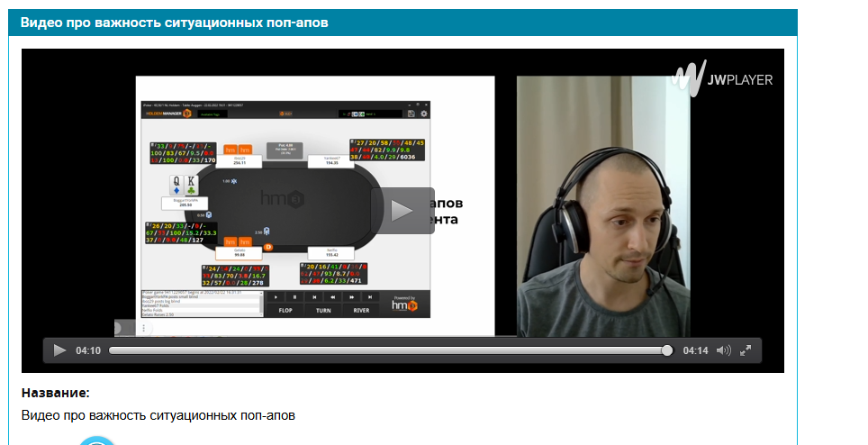Click the bold label Название:

coord(55,393)
